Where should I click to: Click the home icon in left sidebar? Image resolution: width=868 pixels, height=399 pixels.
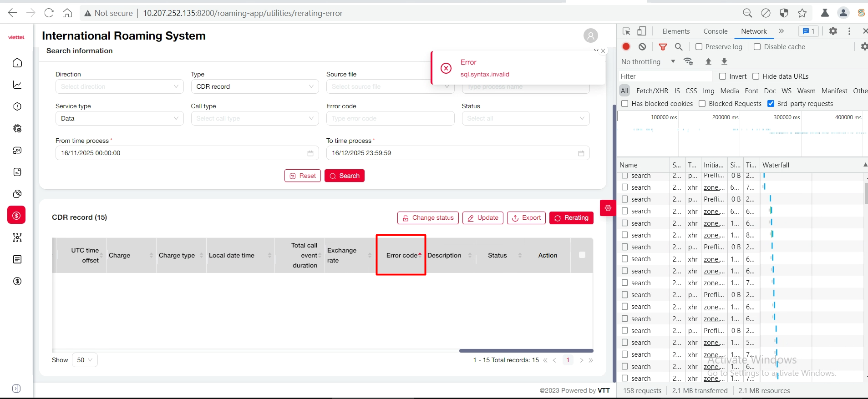(x=17, y=63)
